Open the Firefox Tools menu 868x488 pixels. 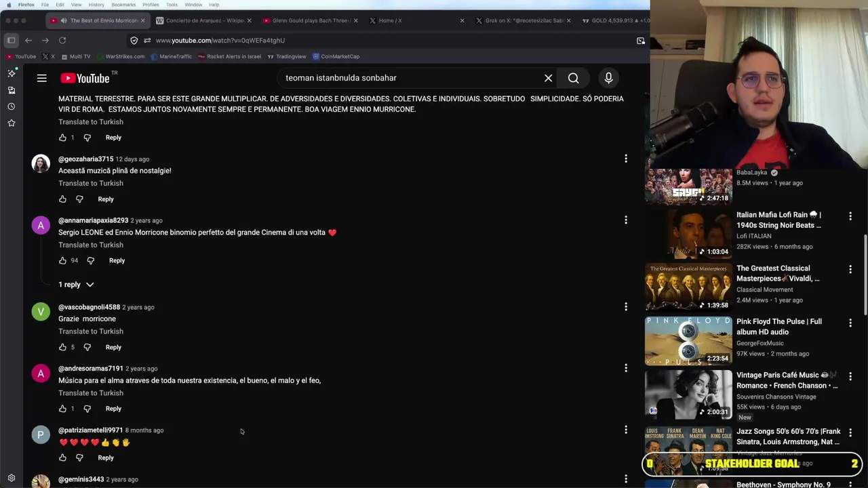coord(172,5)
